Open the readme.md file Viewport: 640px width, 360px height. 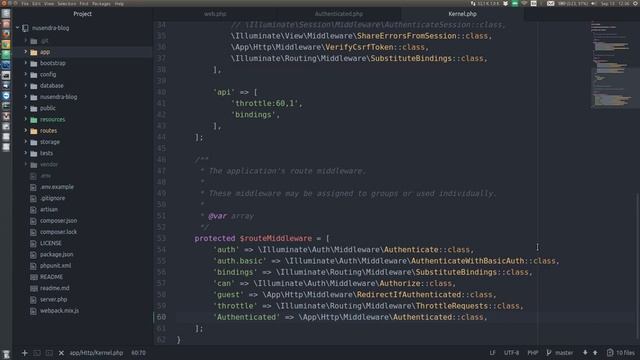[55, 288]
